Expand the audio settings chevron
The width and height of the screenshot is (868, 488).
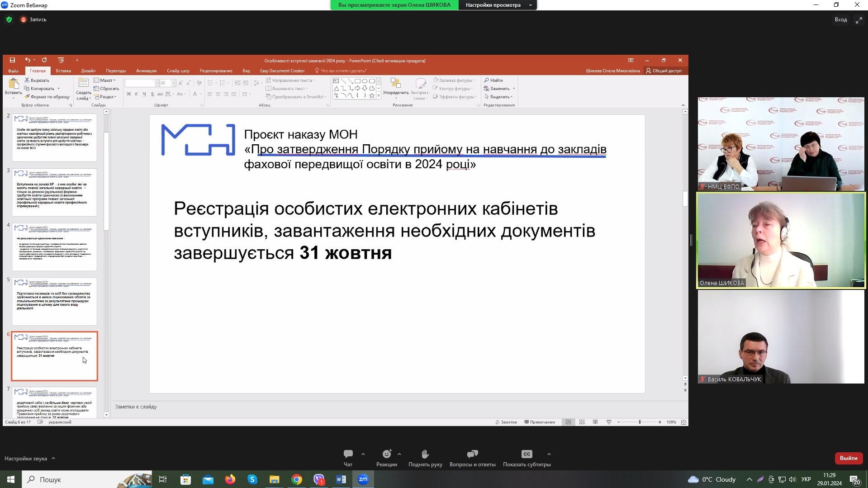(x=53, y=458)
